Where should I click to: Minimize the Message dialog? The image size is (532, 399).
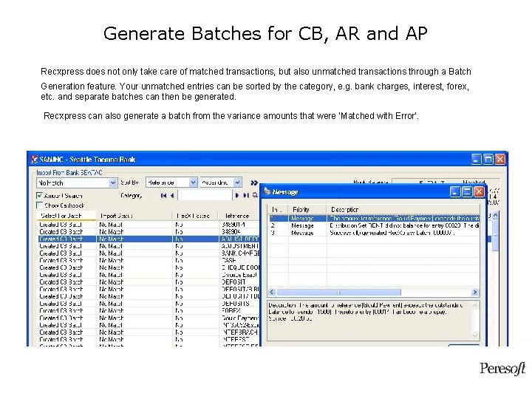tap(455, 192)
